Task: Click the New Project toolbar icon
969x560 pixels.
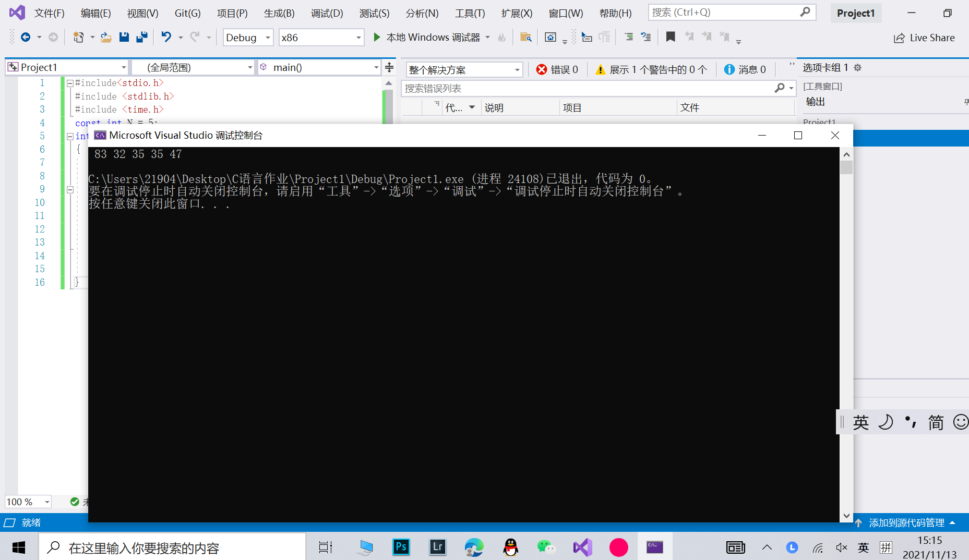Action: tap(78, 37)
